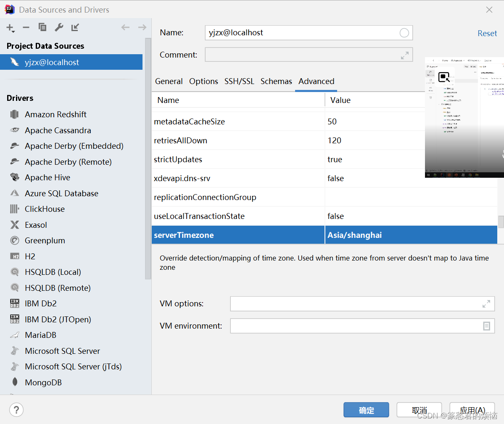Duplicate the data source with the copy icon

[42, 27]
